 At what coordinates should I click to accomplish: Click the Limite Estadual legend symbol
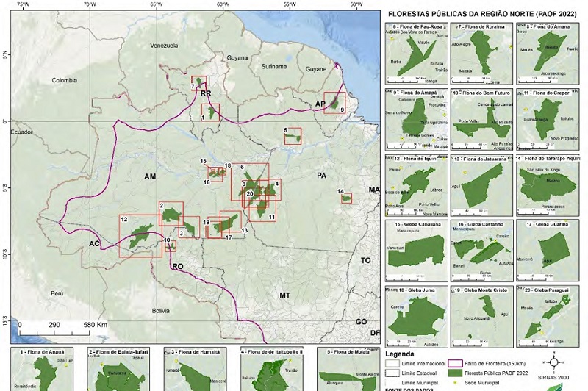(393, 374)
